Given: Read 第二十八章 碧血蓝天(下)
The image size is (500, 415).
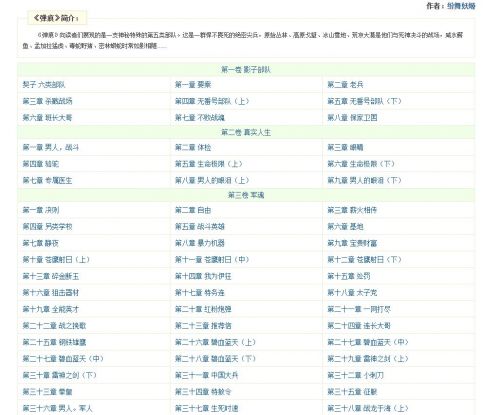Looking at the screenshot, I should coord(215,359).
